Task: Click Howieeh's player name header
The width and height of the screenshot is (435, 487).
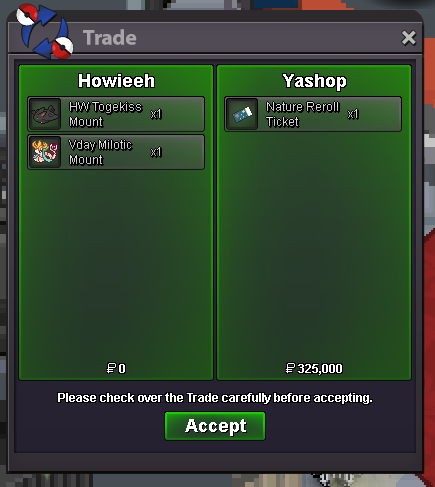Action: click(x=116, y=81)
